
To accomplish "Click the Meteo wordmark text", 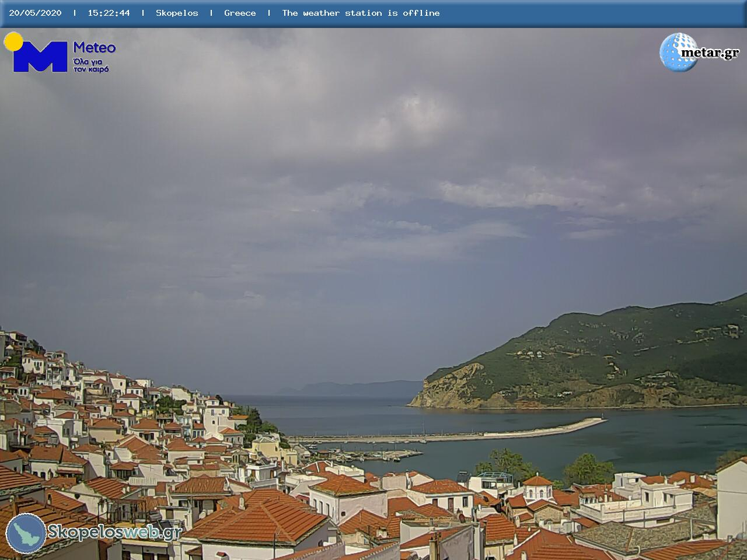I will coord(95,48).
